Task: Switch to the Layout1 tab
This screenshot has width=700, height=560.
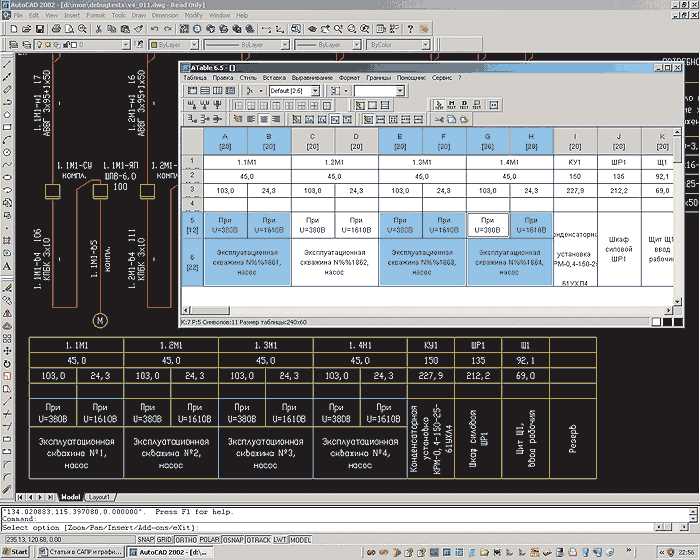Action: [99, 496]
